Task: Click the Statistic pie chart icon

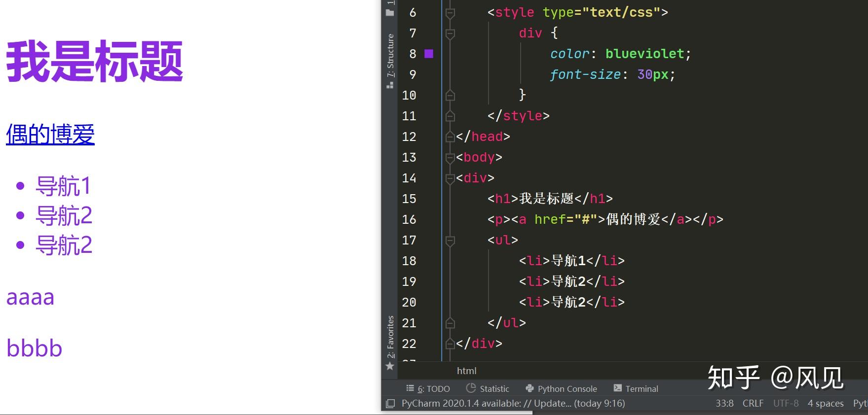Action: point(471,388)
